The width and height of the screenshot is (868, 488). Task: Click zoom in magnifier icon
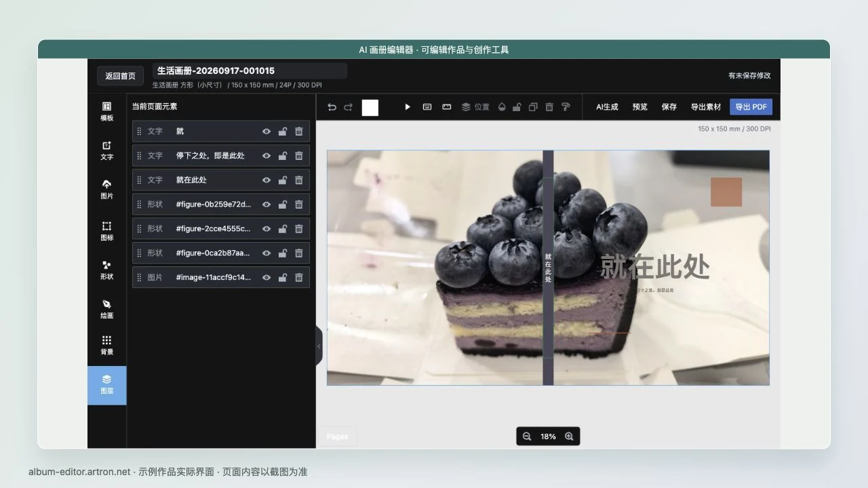pos(569,436)
